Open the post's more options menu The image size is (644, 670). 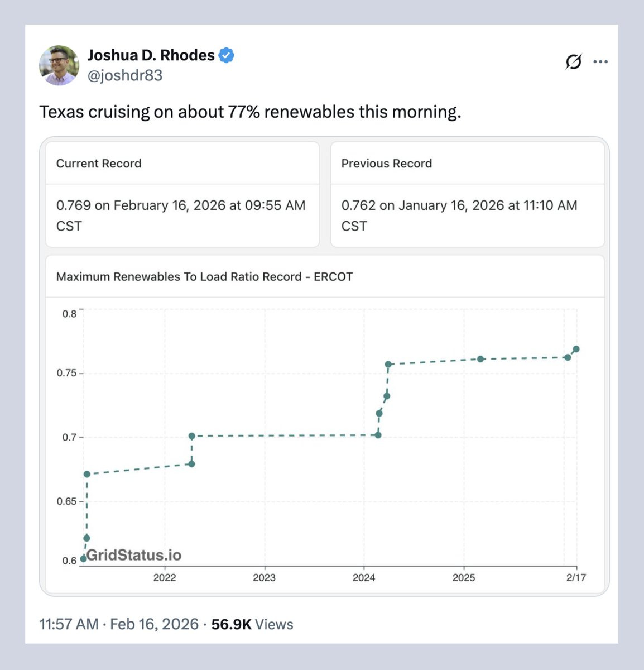601,61
